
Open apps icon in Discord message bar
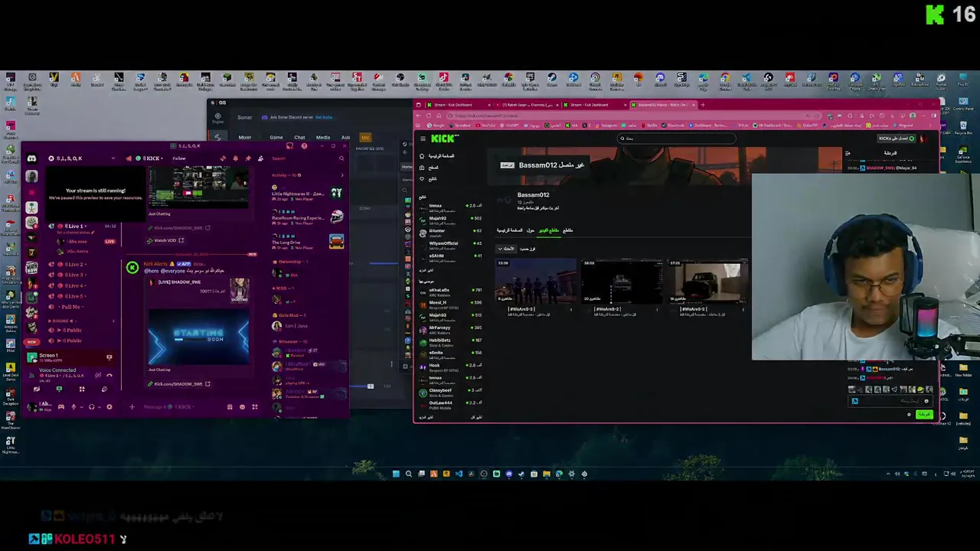255,407
